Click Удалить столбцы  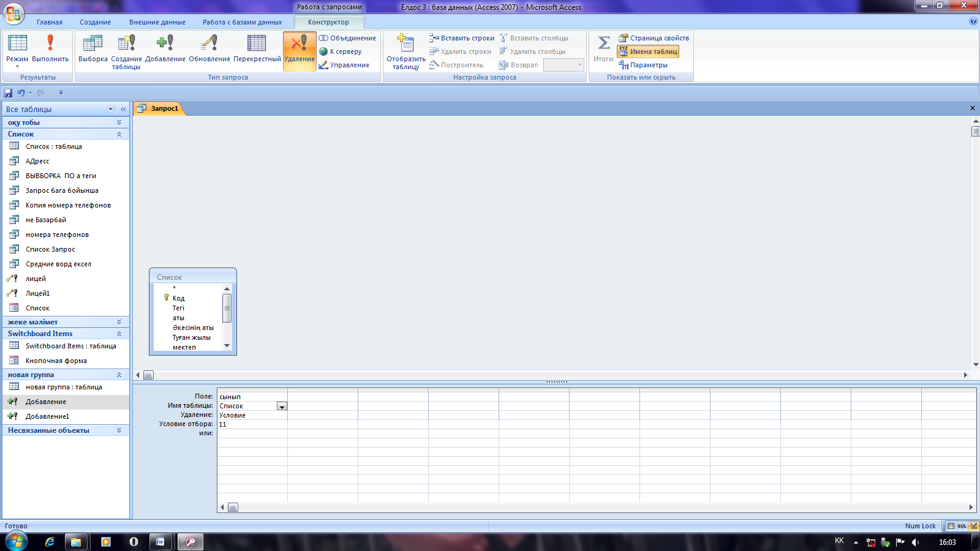[532, 51]
